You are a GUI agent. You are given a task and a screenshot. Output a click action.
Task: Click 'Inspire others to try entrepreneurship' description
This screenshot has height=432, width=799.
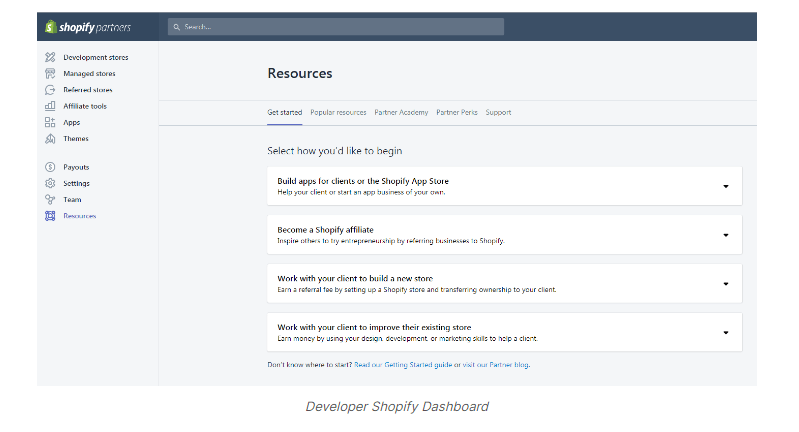pyautogui.click(x=391, y=241)
